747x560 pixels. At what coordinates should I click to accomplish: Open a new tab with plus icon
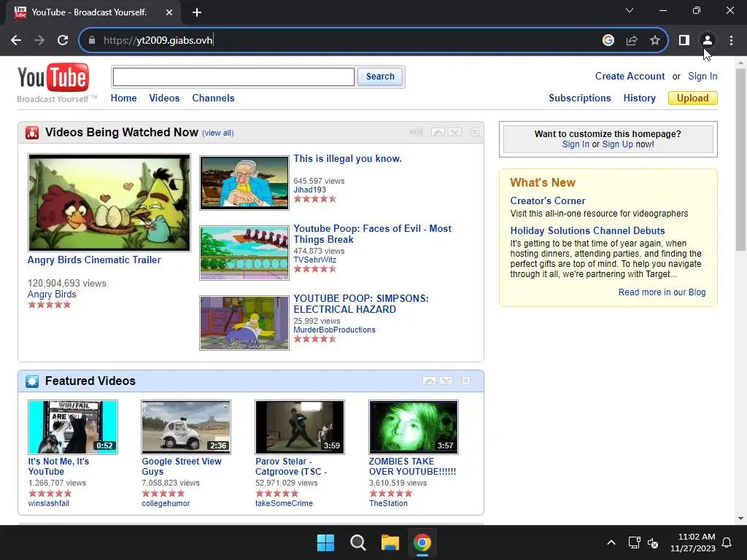coord(197,12)
